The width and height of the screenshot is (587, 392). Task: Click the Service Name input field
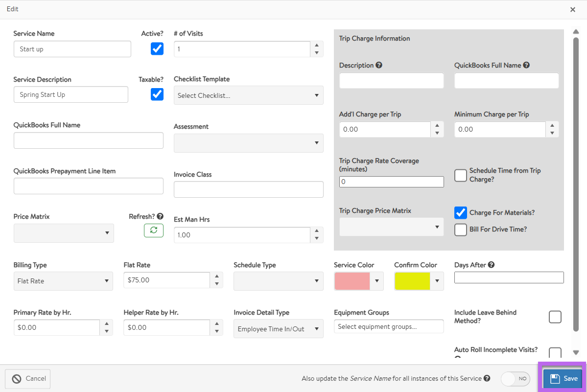[x=72, y=49]
